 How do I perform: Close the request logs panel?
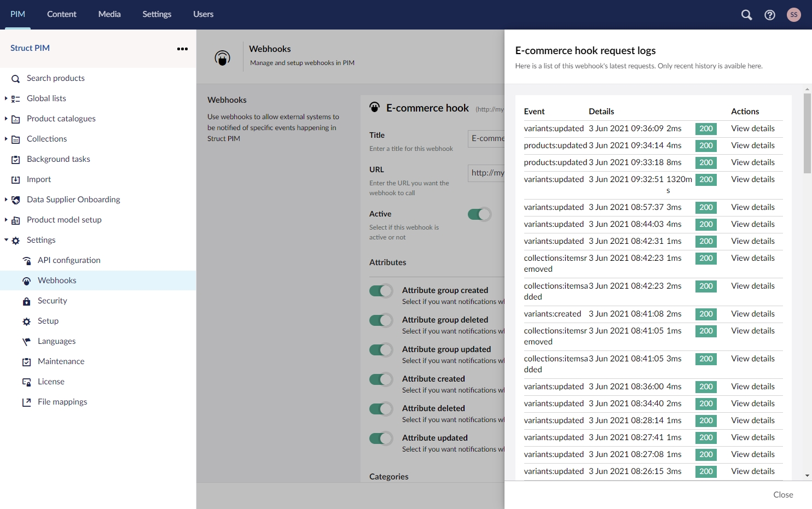[x=782, y=494]
